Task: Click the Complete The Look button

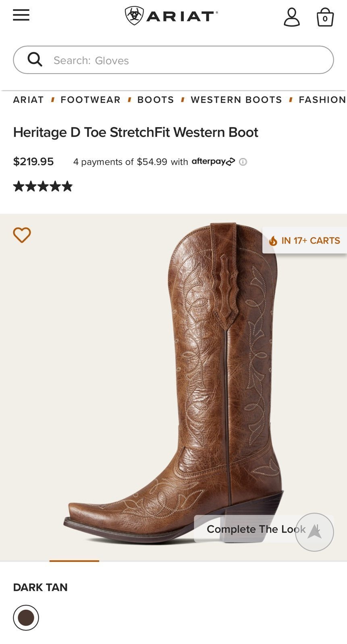Action: click(256, 529)
